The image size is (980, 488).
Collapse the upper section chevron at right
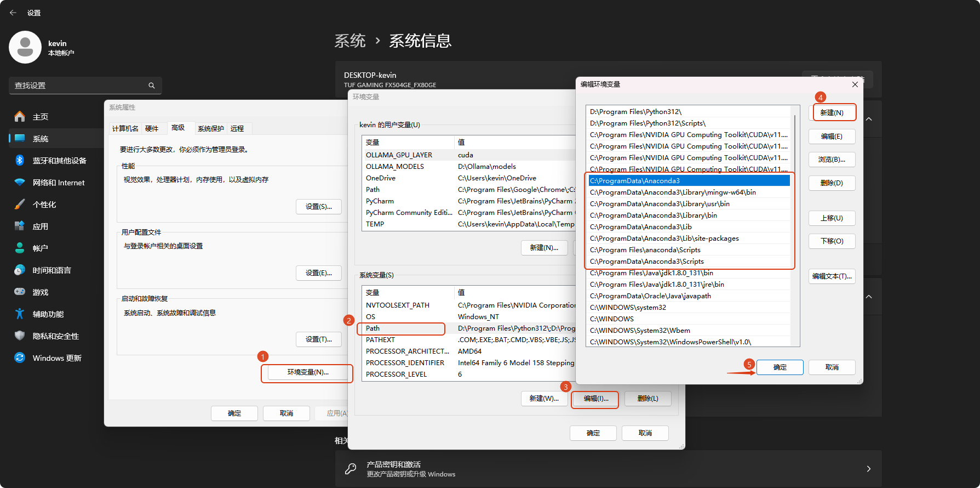click(869, 119)
